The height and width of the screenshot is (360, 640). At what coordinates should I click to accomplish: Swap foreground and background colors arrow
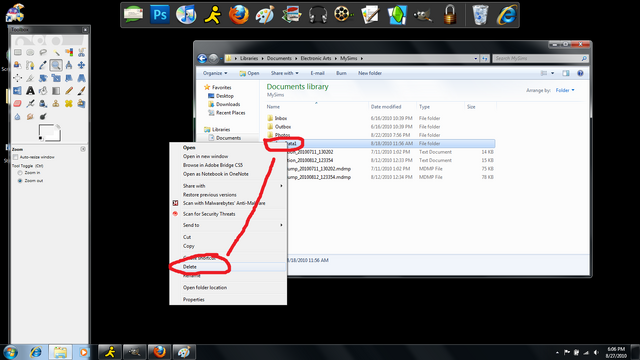[58, 127]
